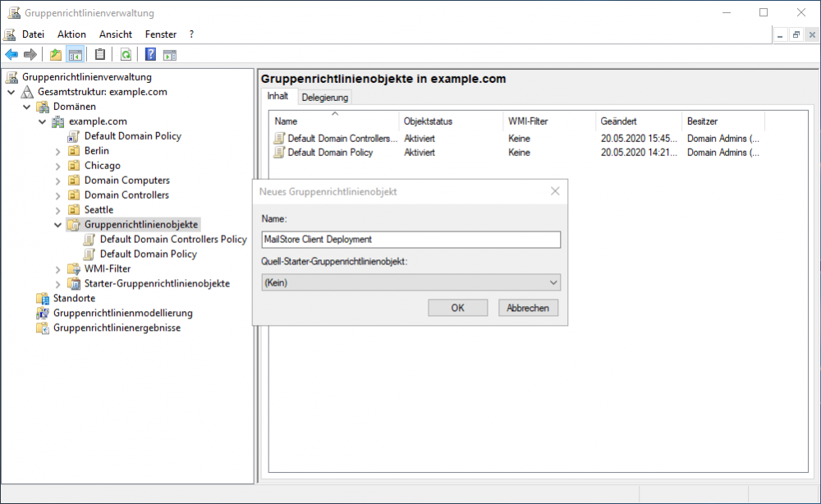Open the Quell-Starter-Gruppenrichtlinienobjekt dropdown
821x504 pixels.
coord(553,282)
